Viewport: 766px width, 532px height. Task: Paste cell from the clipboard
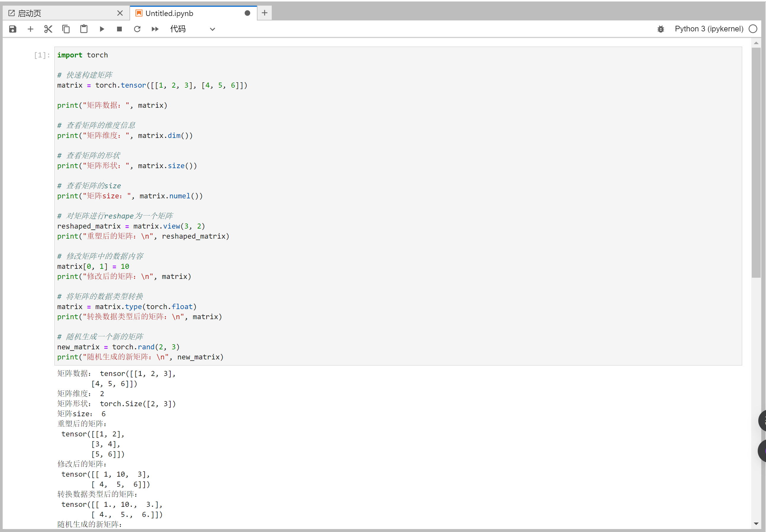coord(84,29)
